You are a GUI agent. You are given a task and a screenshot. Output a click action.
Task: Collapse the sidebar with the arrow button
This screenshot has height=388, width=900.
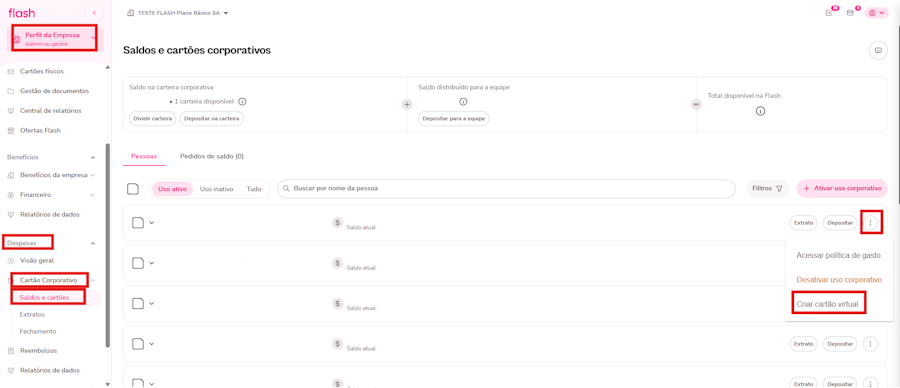pyautogui.click(x=94, y=13)
